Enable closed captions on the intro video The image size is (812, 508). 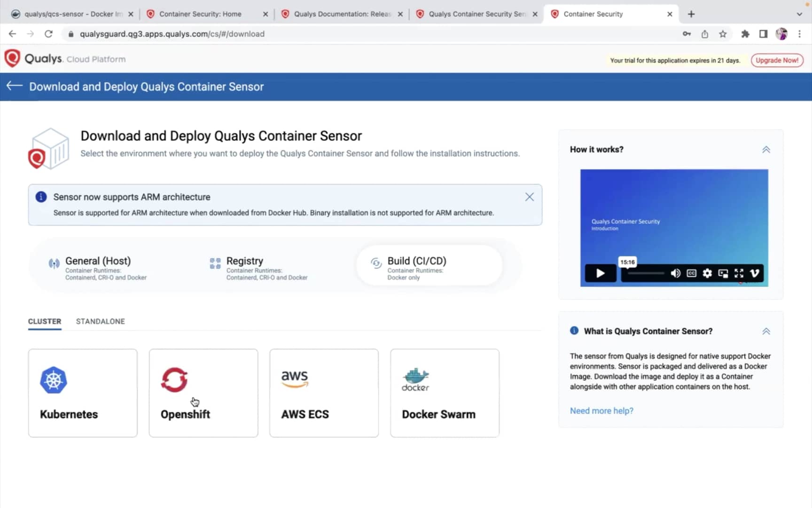pyautogui.click(x=691, y=273)
